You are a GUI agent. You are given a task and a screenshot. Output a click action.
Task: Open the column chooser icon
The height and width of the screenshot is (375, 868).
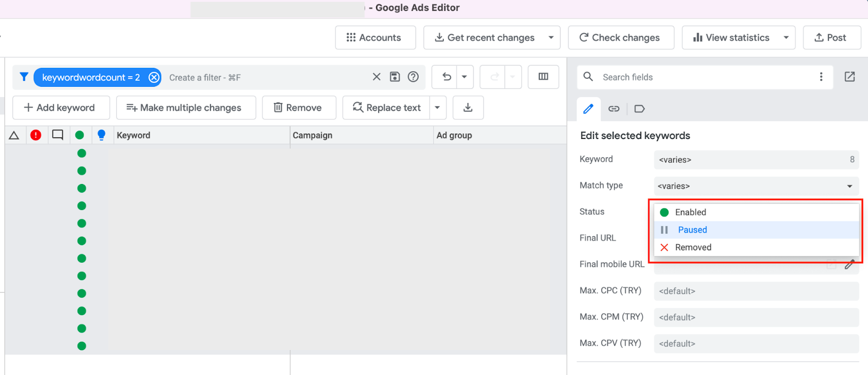coord(543,77)
